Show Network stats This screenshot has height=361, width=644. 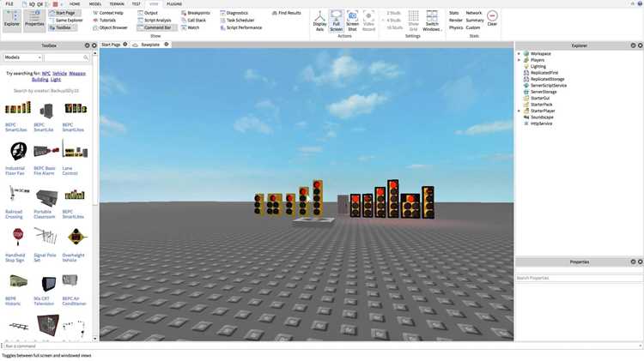[x=473, y=13]
